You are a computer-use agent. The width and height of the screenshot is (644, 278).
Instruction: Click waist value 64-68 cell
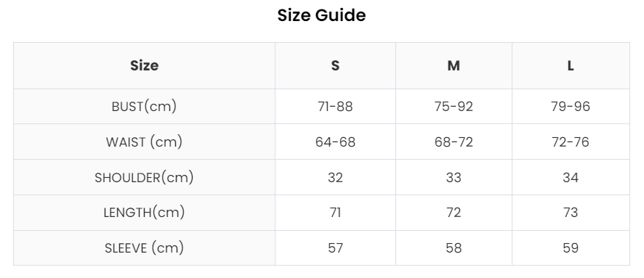[335, 142]
